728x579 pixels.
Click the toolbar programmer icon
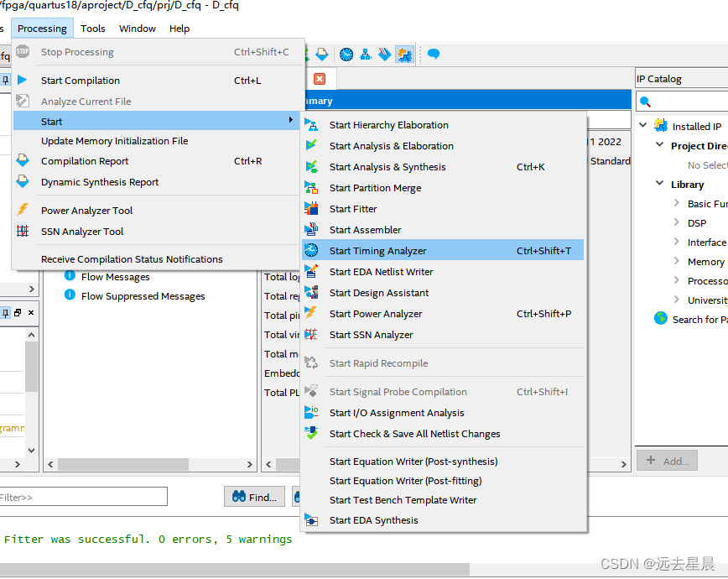[x=384, y=55]
